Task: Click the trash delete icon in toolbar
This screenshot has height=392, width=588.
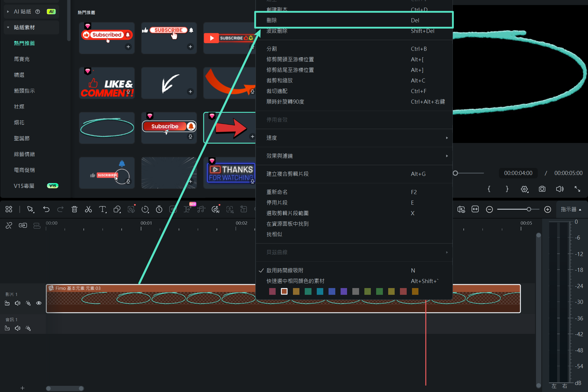Action: coord(74,209)
